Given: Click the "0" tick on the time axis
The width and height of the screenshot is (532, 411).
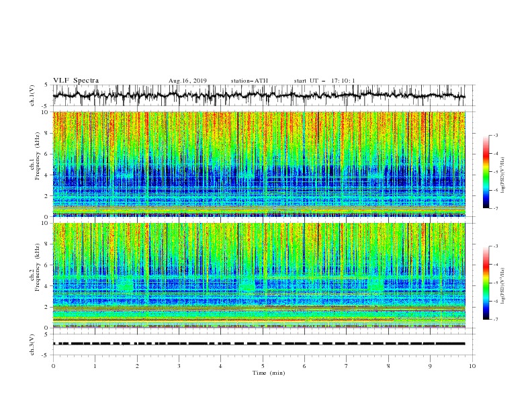Looking at the screenshot, I should [53, 366].
